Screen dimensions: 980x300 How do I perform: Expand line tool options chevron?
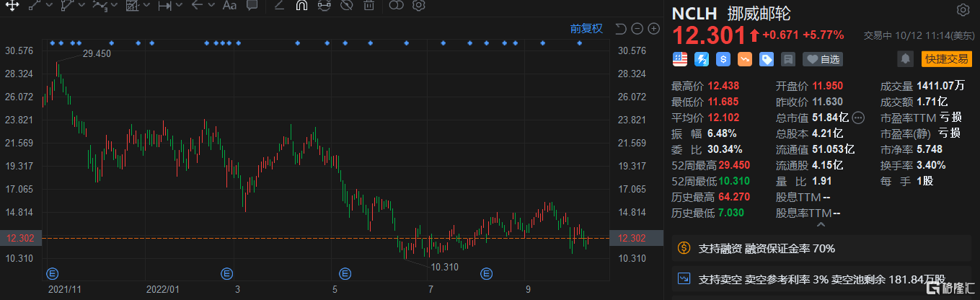coord(48,6)
